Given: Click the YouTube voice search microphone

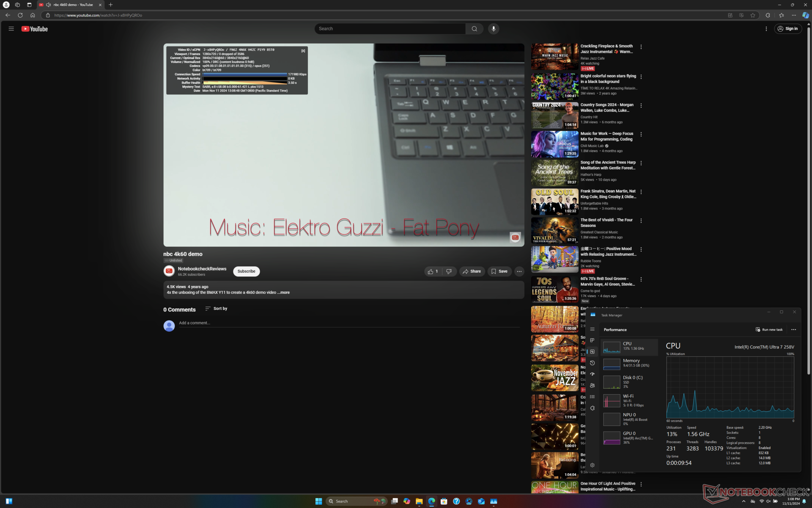Looking at the screenshot, I should pyautogui.click(x=493, y=29).
